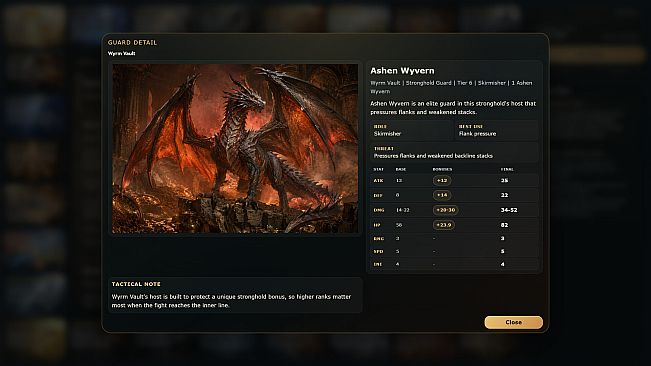Click the 'Ashen Wyvern' title heading
This screenshot has width=651, height=366.
[x=402, y=71]
